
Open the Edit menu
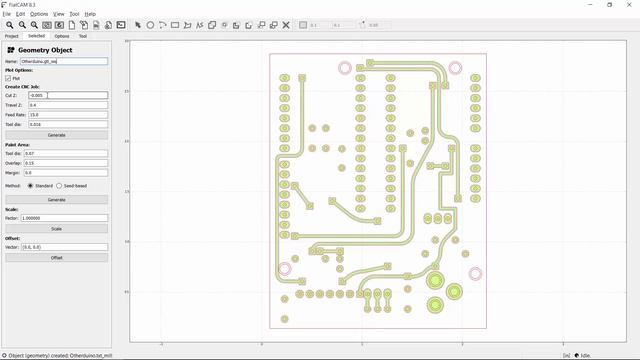(20, 14)
